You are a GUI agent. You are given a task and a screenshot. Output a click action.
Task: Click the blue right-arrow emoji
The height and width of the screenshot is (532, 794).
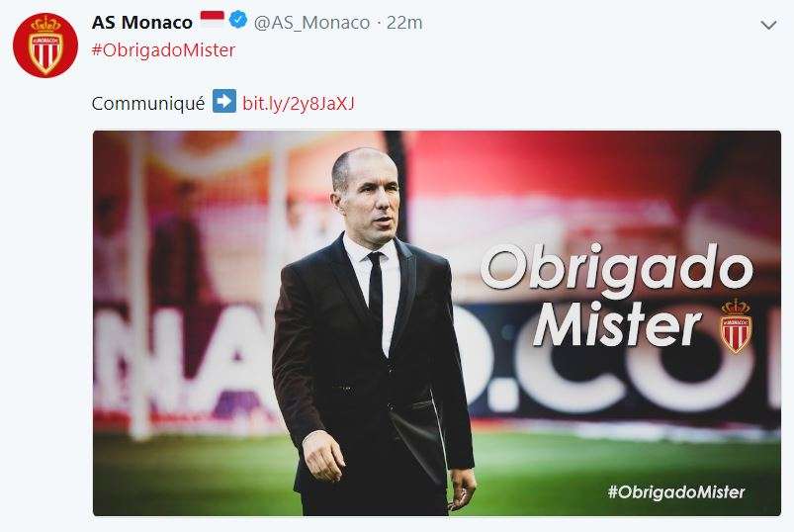223,102
